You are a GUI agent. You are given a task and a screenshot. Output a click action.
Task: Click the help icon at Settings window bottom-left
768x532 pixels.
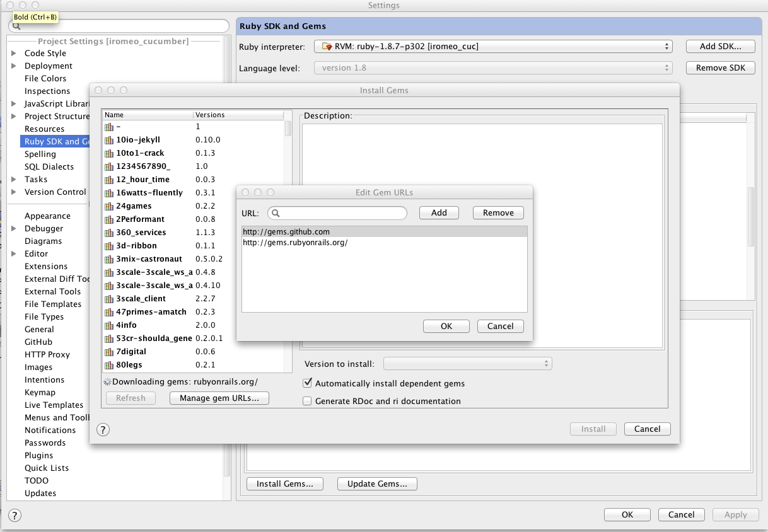coord(15,515)
